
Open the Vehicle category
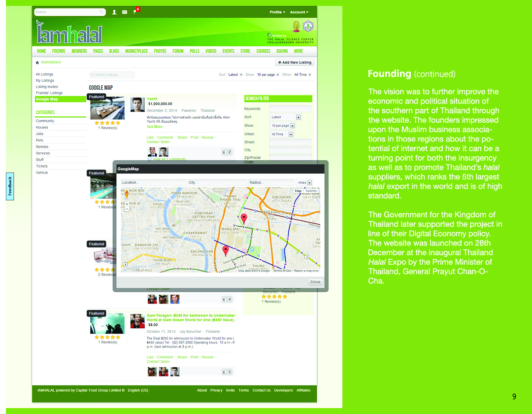click(x=42, y=172)
